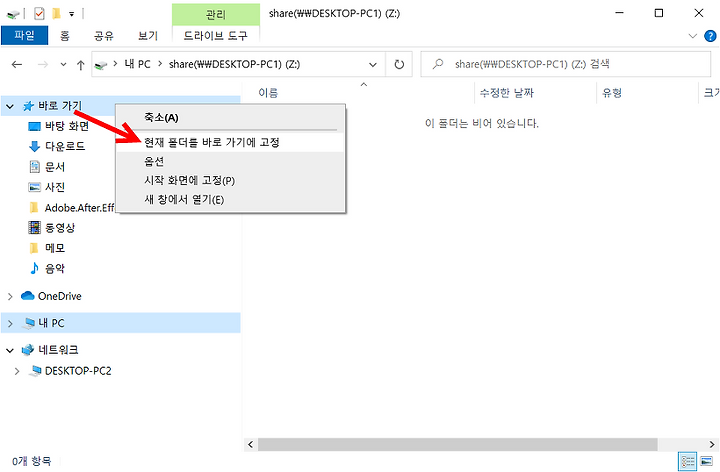Click the scroll right arrow of file list
Screen dimensions: 720x472
(x=712, y=444)
